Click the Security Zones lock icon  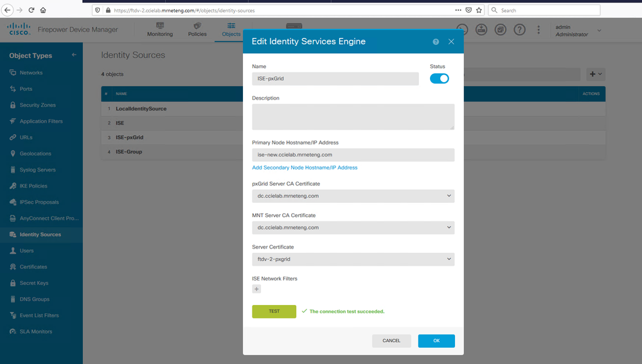click(x=13, y=105)
